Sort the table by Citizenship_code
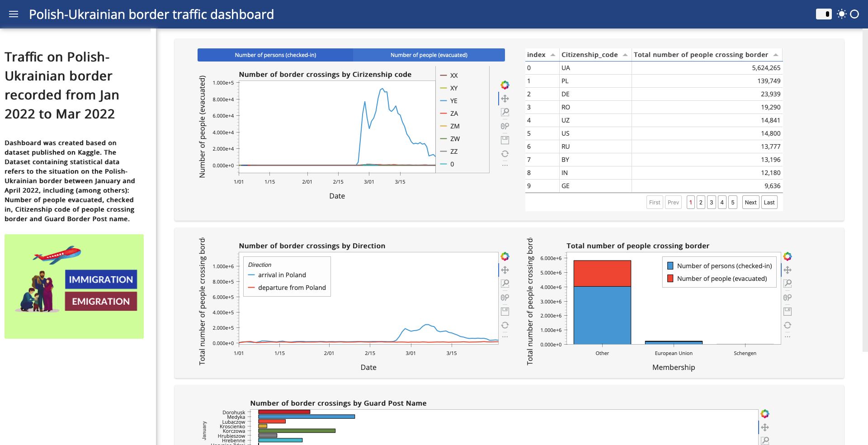Image resolution: width=868 pixels, height=445 pixels. [x=590, y=55]
